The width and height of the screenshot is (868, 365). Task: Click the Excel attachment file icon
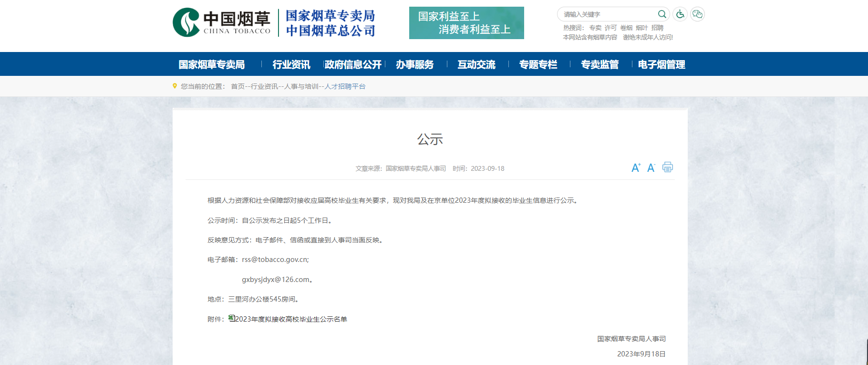tap(231, 318)
